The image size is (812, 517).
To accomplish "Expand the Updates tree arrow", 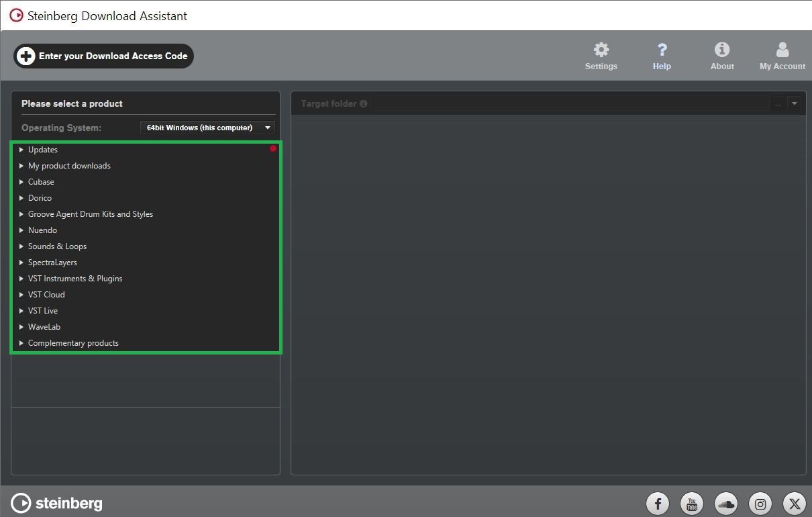I will (x=21, y=150).
